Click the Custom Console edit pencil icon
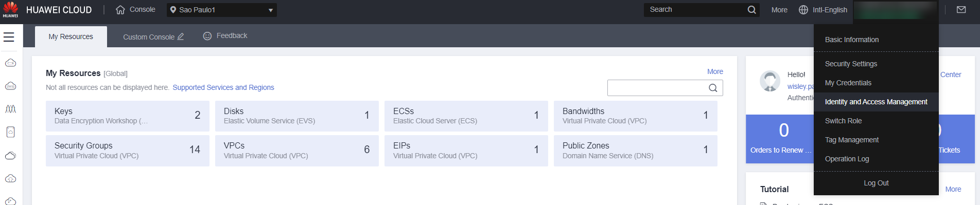This screenshot has height=205, width=980. 181,36
